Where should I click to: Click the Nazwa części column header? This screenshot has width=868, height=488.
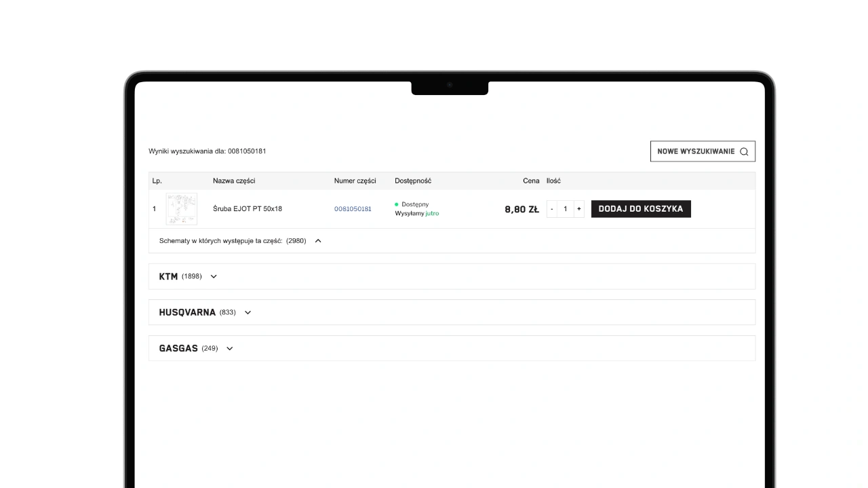pos(234,181)
